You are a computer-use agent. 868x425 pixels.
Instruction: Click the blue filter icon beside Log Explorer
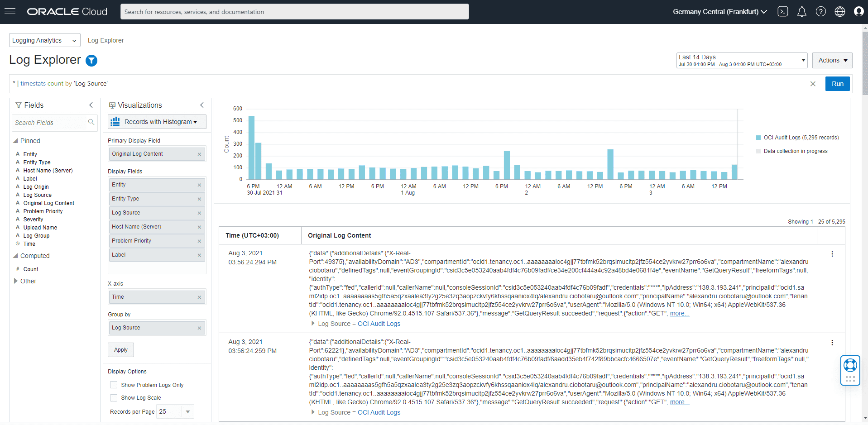pyautogui.click(x=91, y=61)
